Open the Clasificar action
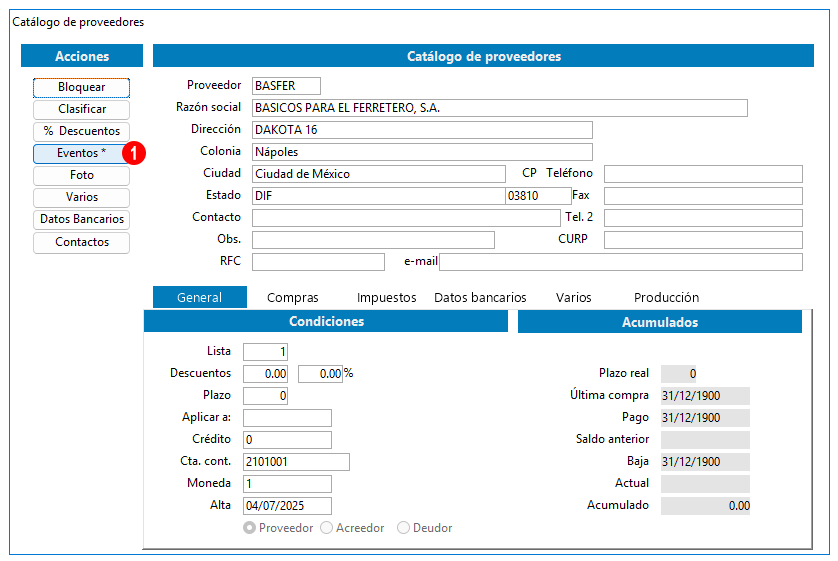Image resolution: width=838 pixels, height=561 pixels. 81,110
